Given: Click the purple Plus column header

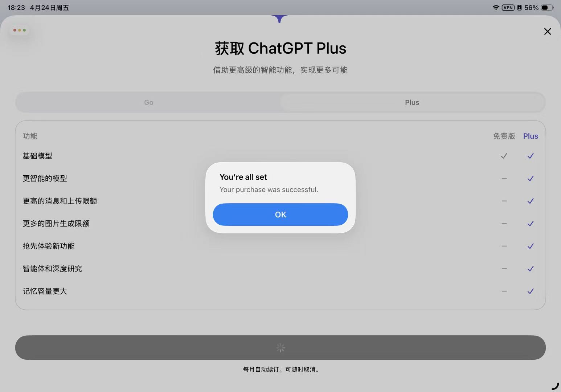Looking at the screenshot, I should tap(530, 136).
